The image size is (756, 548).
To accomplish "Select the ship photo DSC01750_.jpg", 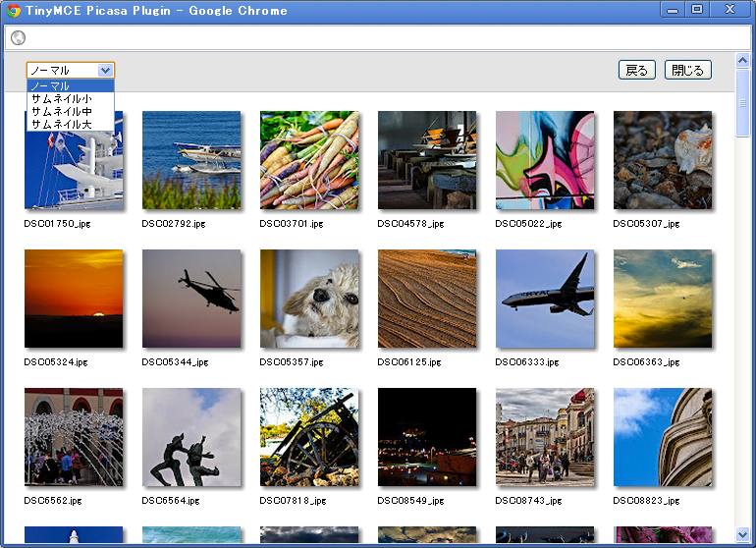I will click(74, 166).
